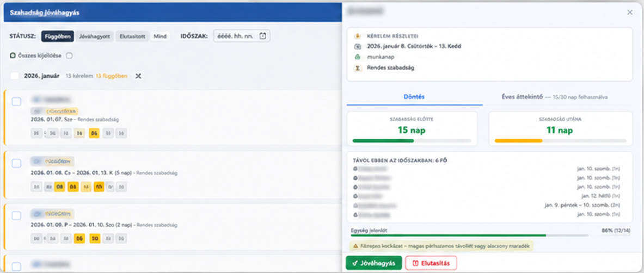The width and height of the screenshot is (644, 273).
Task: Click the Függőben badge on 2026. 01. 09. P request
Action: click(59, 214)
